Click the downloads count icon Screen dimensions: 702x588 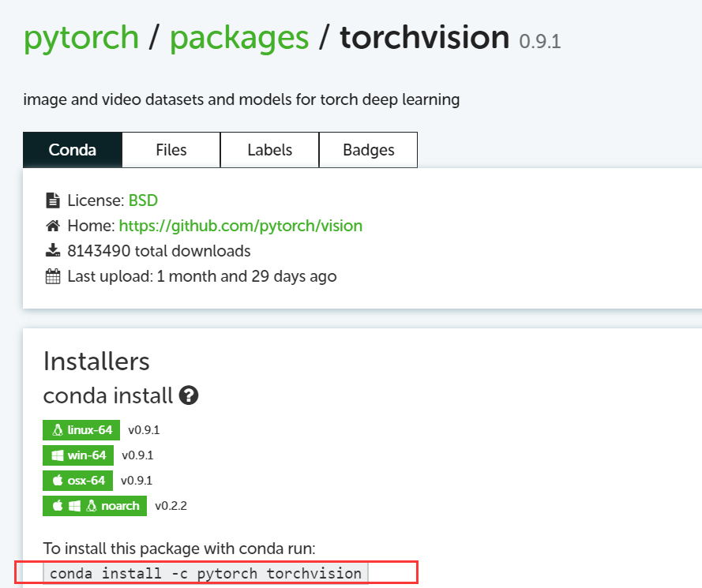[x=54, y=250]
